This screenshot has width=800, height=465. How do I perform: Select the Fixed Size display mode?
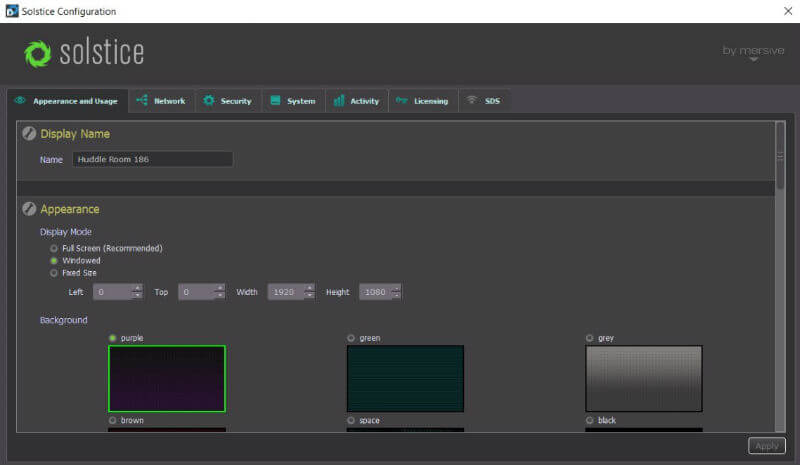click(54, 273)
